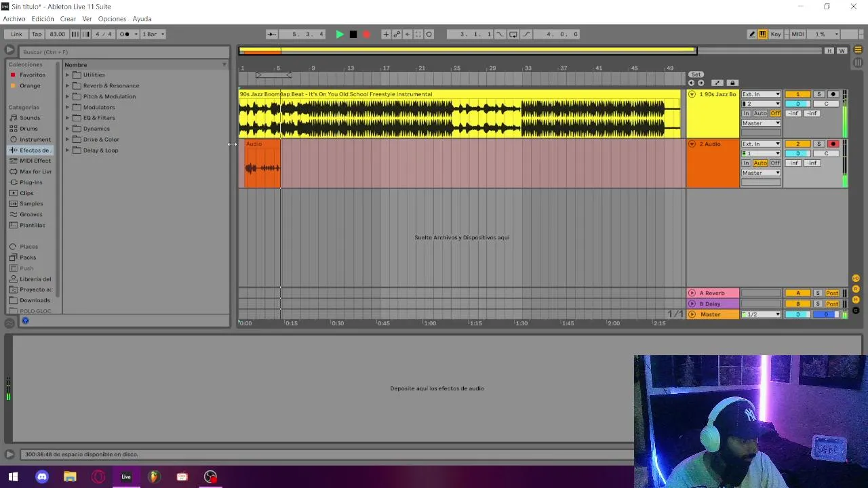This screenshot has height=488, width=868.
Task: Toggle Capture MIDI bracket button
Action: pyautogui.click(x=418, y=34)
